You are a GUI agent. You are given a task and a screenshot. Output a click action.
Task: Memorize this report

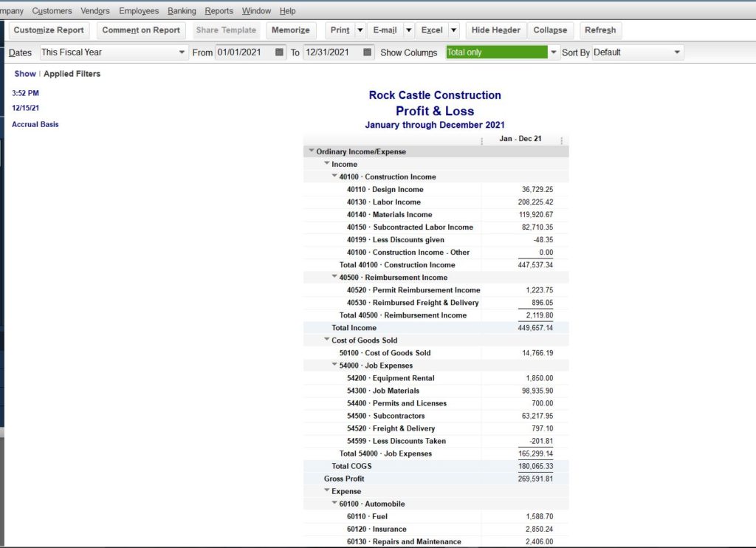[x=291, y=30]
